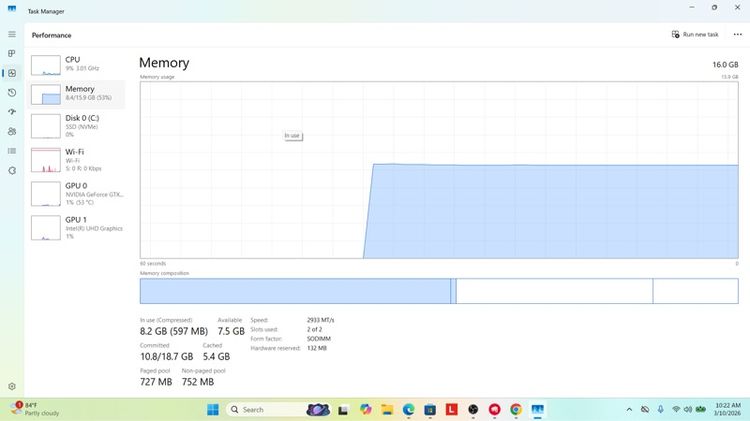Select the Performance page icon in sidebar

(12, 73)
